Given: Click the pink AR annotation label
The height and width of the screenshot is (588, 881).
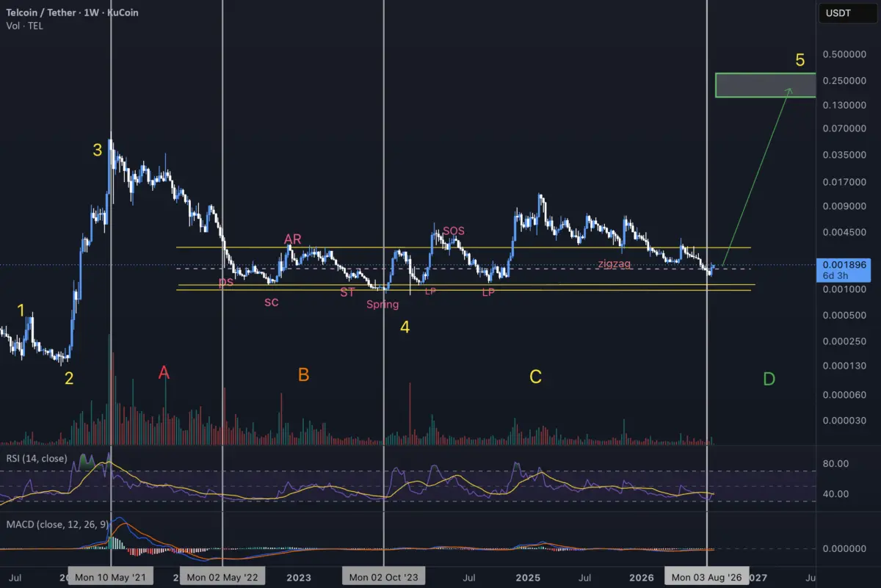Looking at the screenshot, I should click(x=292, y=239).
